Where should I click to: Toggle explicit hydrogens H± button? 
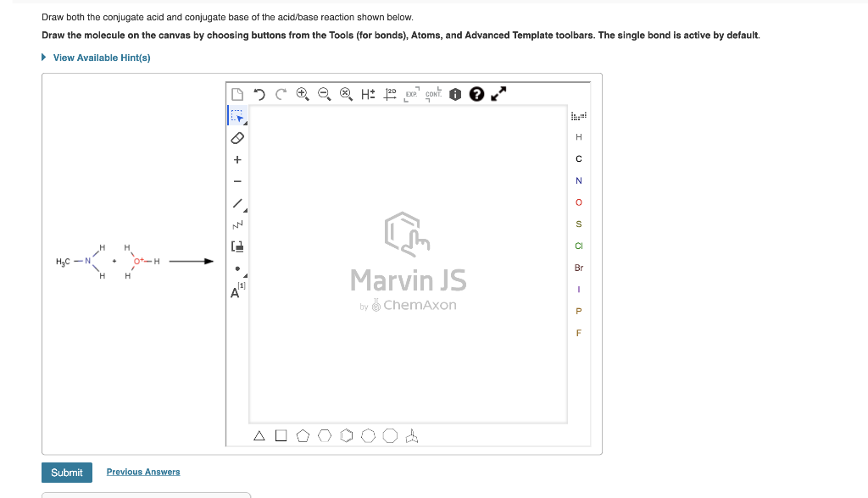[x=368, y=94]
